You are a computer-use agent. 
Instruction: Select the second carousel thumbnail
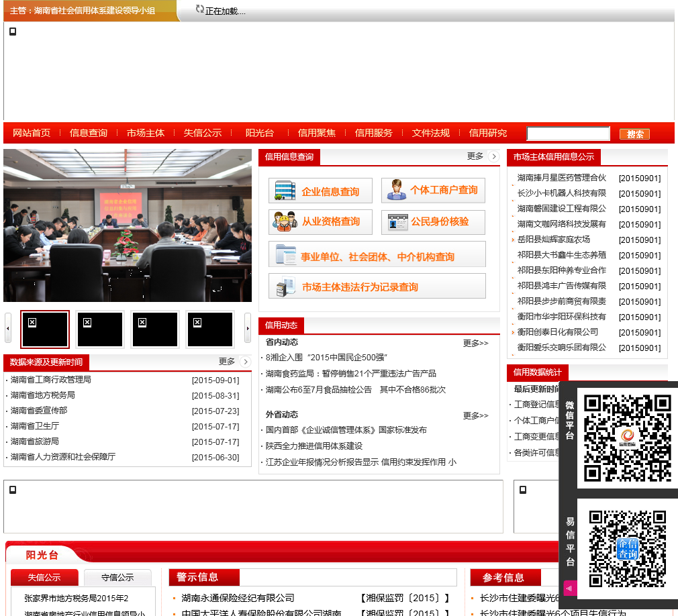point(100,329)
